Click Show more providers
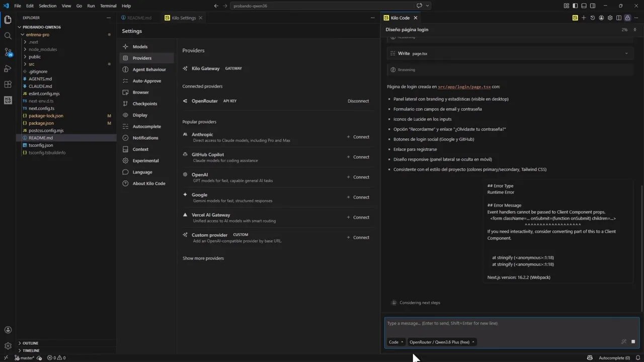644x362 pixels. 203,258
